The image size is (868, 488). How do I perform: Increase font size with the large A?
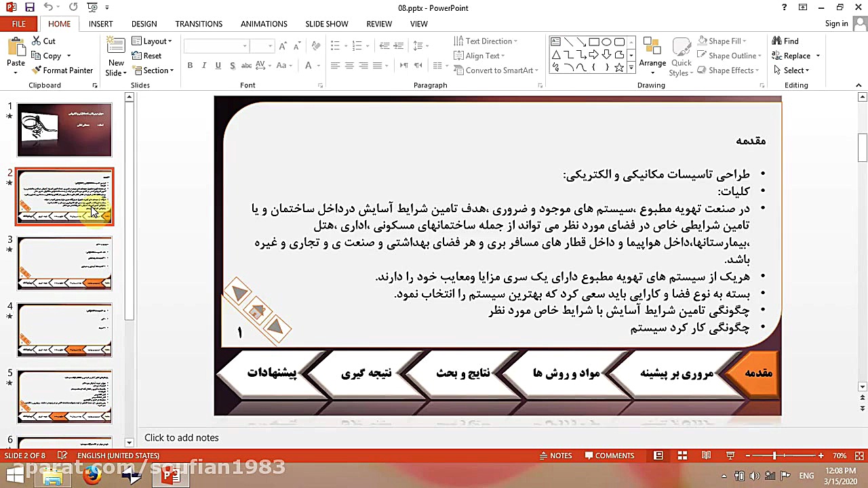[283, 45]
